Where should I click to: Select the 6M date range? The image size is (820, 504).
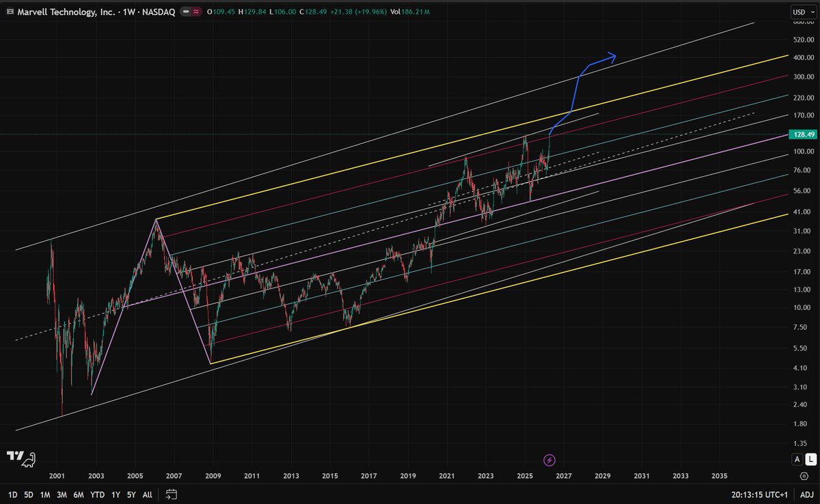tap(79, 494)
